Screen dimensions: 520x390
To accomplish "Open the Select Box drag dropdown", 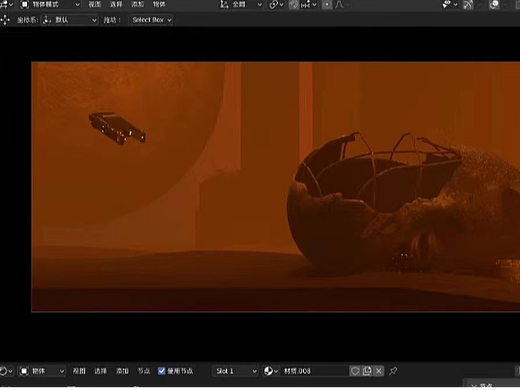I will (x=151, y=20).
